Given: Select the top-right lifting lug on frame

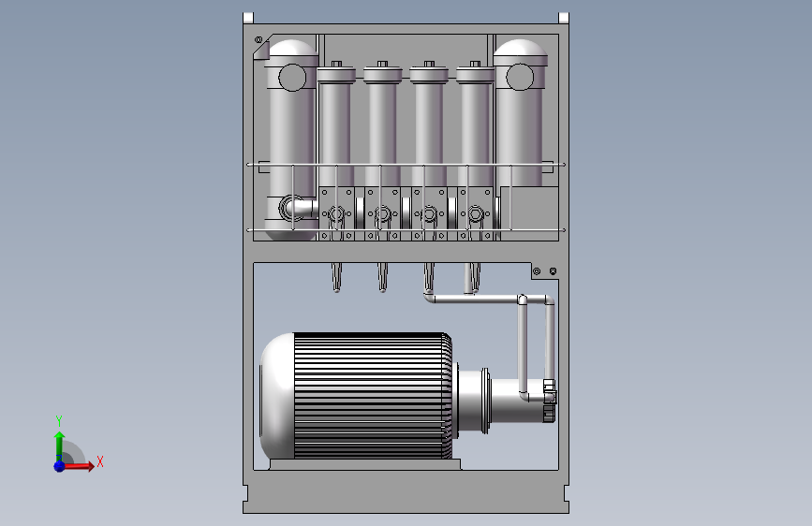Looking at the screenshot, I should pos(564,18).
